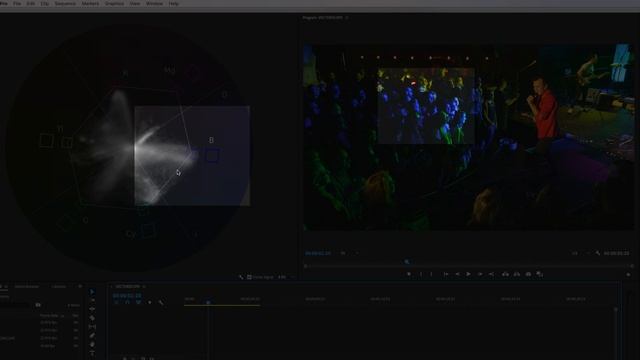Open the Help menu

tap(173, 4)
